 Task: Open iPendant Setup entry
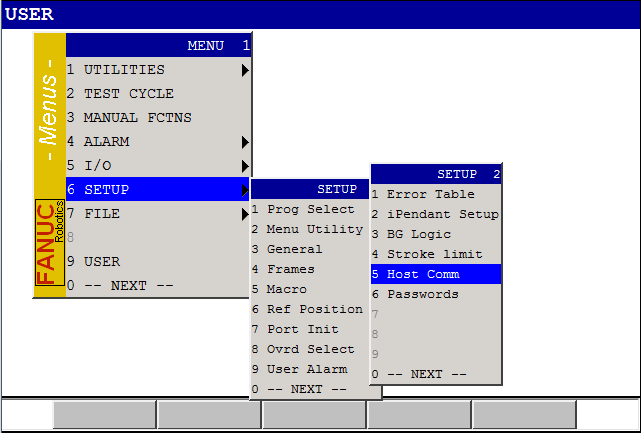tap(442, 214)
